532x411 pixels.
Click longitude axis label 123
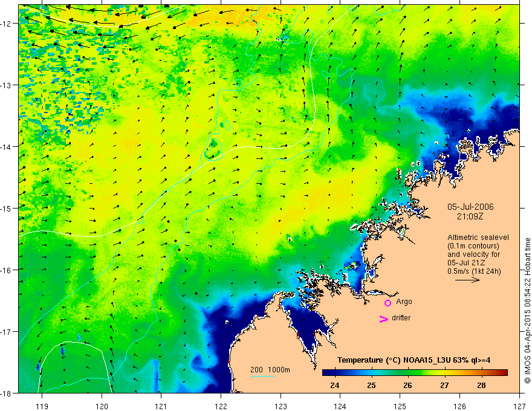(281, 406)
